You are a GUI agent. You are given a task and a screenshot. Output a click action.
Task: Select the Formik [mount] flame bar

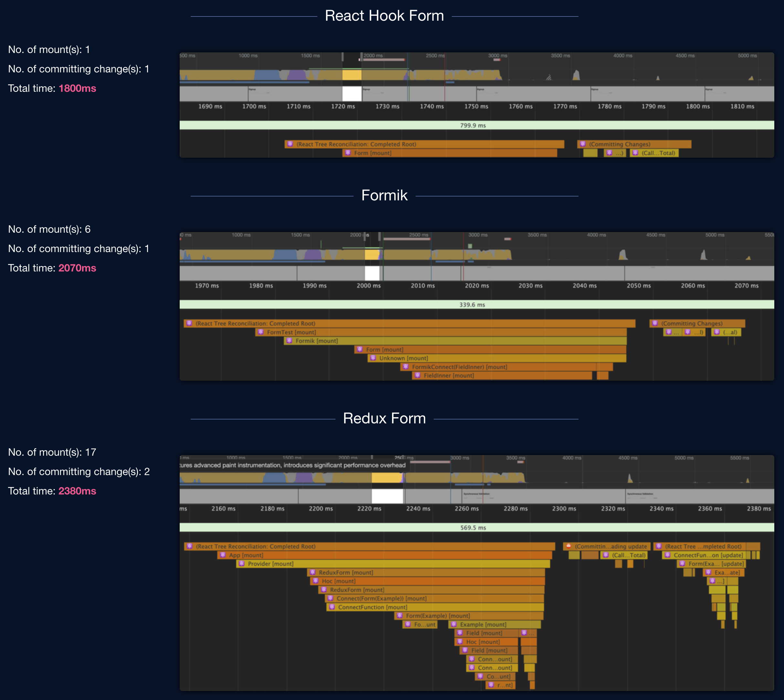pyautogui.click(x=455, y=341)
